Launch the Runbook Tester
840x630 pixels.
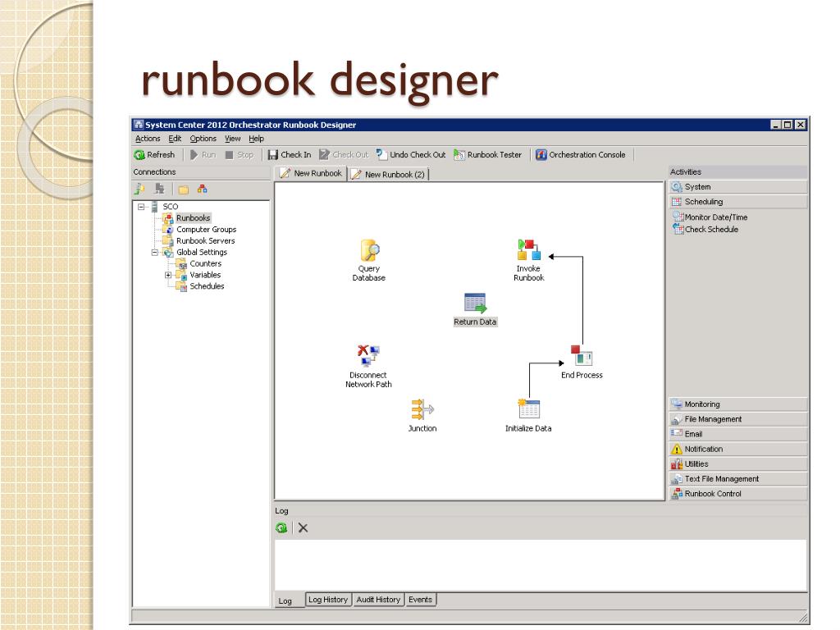point(487,155)
